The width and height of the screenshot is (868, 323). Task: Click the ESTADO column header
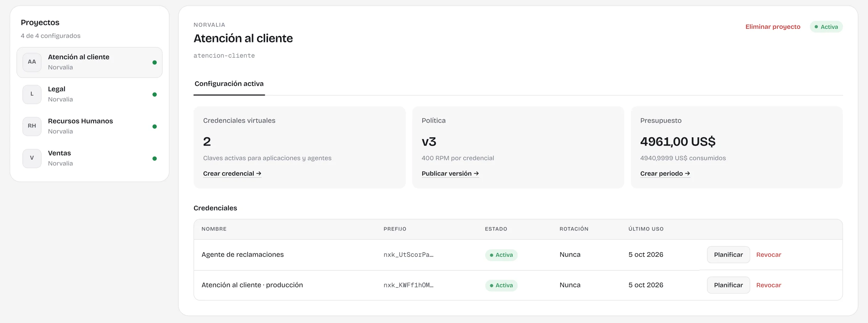coord(496,229)
